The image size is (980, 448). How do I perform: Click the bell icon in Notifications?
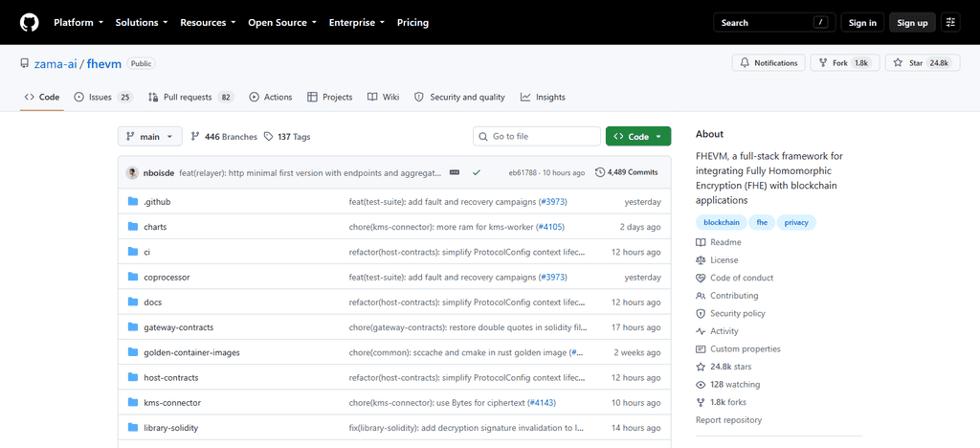[x=745, y=63]
